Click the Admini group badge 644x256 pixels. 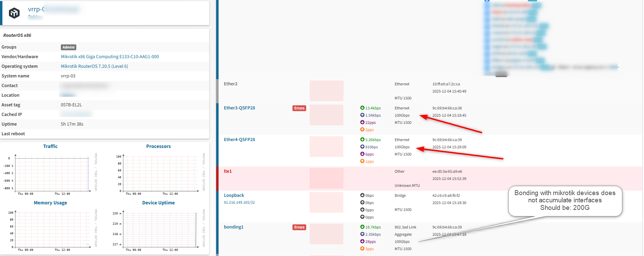click(x=68, y=47)
